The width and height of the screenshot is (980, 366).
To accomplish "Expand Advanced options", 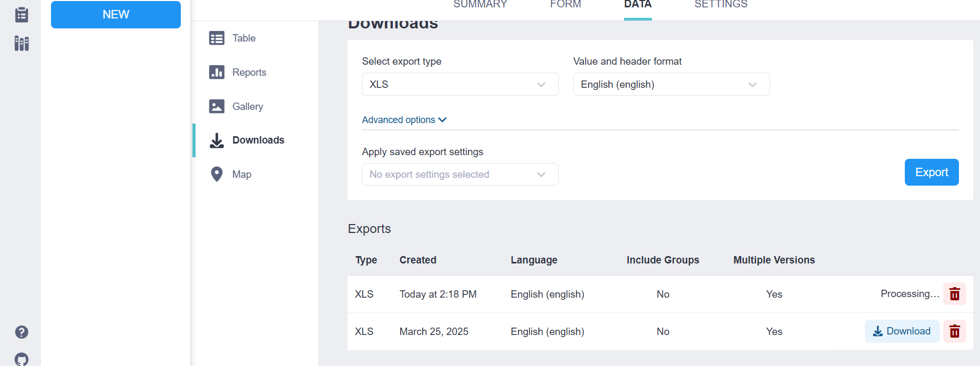I will tap(404, 120).
